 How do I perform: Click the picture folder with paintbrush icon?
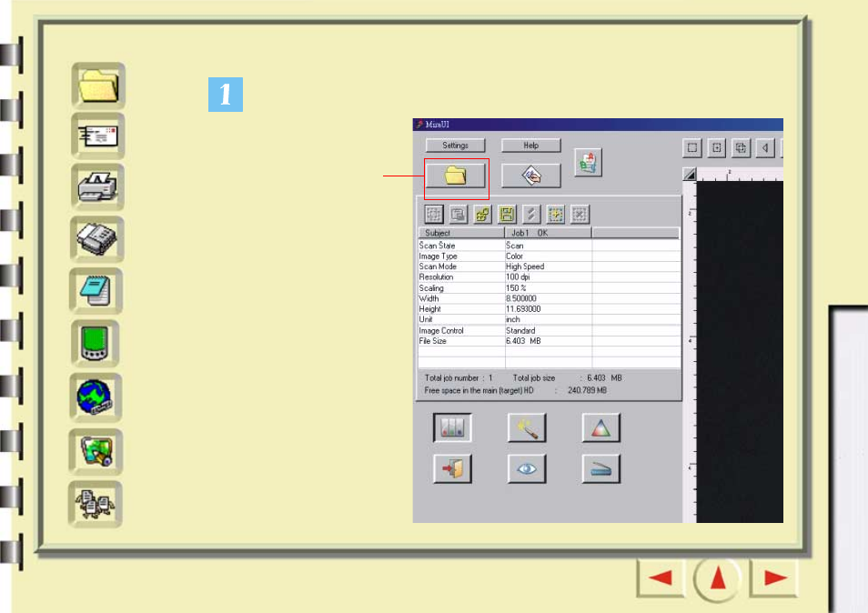click(x=96, y=451)
